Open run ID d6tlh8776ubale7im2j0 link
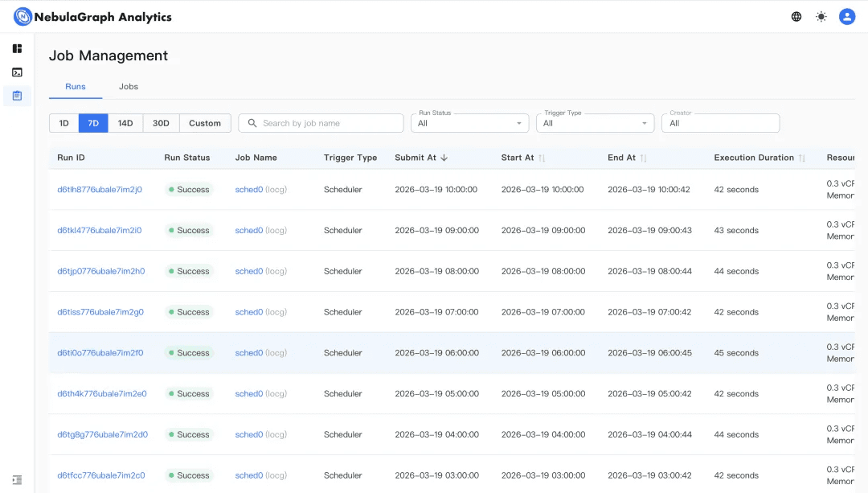Screen dimensions: 868x493 [x=100, y=190]
